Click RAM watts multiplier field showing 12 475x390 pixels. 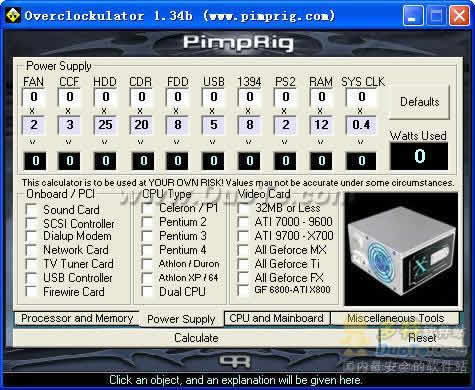pos(322,125)
